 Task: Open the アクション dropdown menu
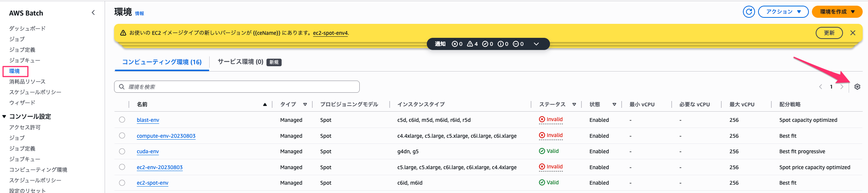point(783,12)
